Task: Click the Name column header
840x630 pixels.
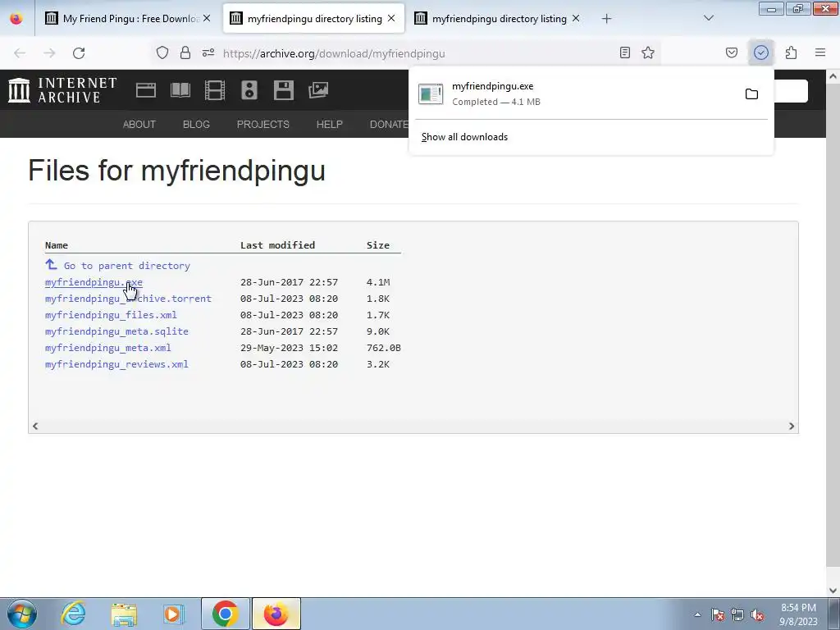Action: [57, 245]
